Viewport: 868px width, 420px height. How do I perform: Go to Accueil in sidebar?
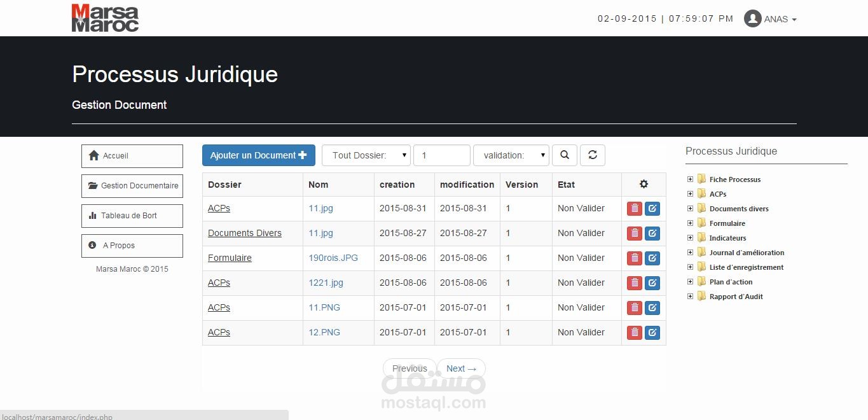point(132,156)
